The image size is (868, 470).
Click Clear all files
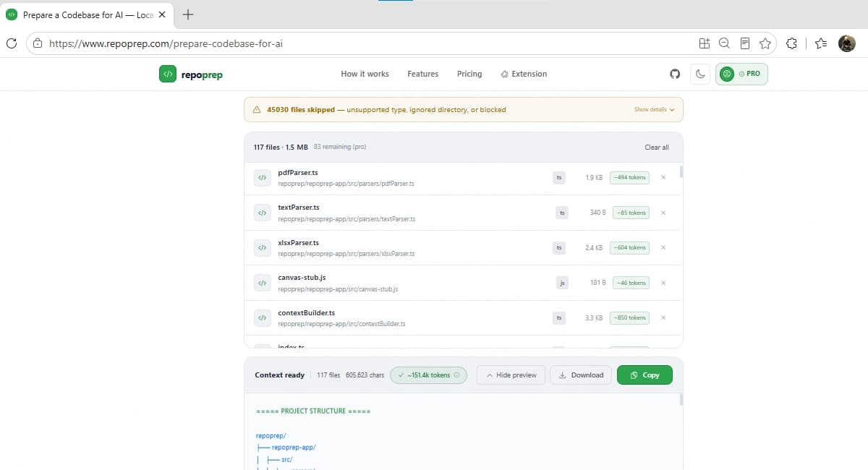[x=657, y=148]
